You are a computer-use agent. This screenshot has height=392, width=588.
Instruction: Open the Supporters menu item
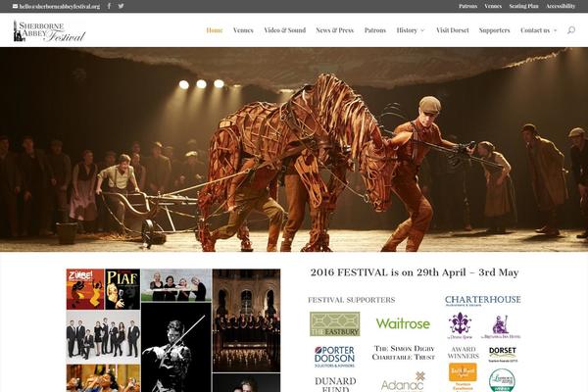pos(494,30)
